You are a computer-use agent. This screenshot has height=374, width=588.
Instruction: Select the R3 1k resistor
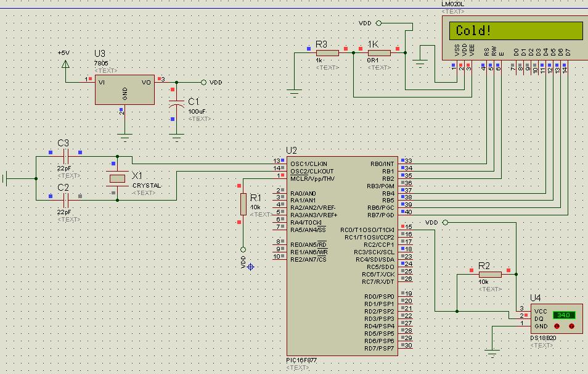[x=327, y=53]
